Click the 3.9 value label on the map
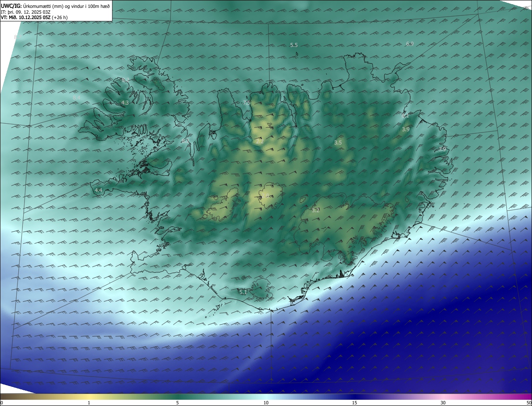The width and height of the screenshot is (532, 406). [406, 130]
